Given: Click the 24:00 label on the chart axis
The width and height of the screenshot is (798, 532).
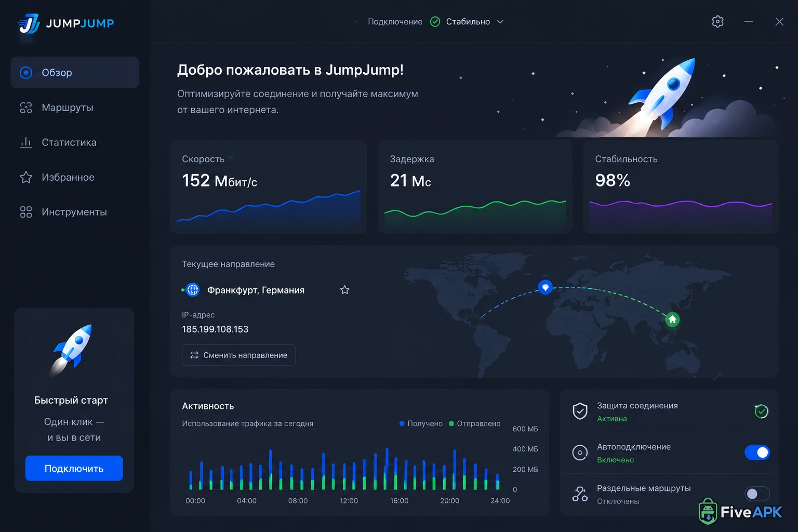Looking at the screenshot, I should click(x=500, y=501).
